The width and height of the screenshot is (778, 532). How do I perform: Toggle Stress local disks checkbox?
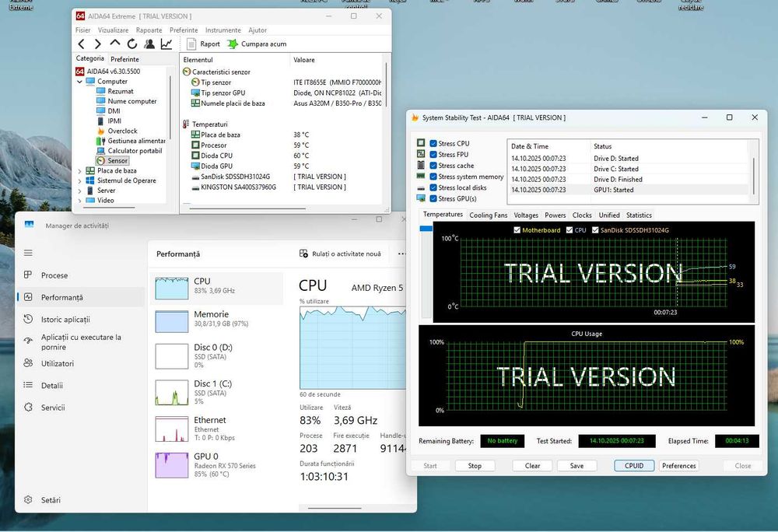pos(433,187)
